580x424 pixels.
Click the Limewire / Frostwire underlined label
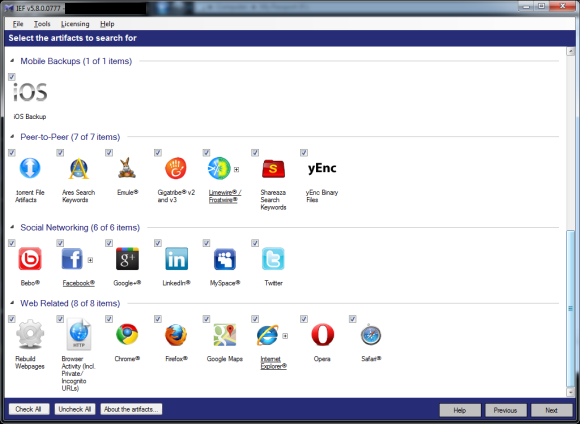point(225,196)
